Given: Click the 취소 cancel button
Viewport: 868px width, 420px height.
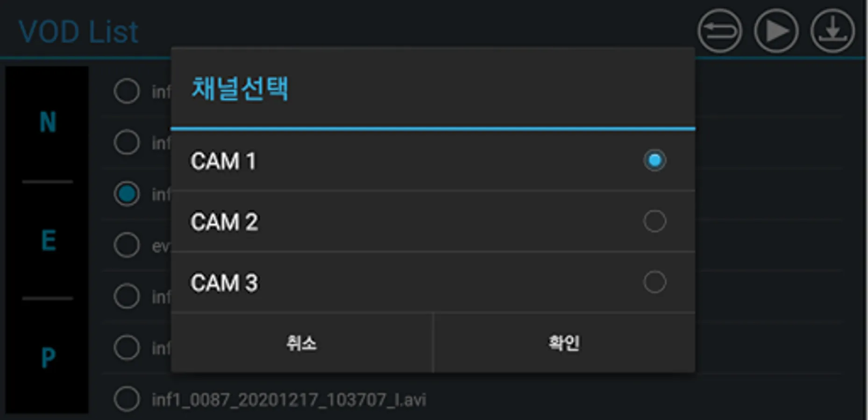Looking at the screenshot, I should point(302,343).
